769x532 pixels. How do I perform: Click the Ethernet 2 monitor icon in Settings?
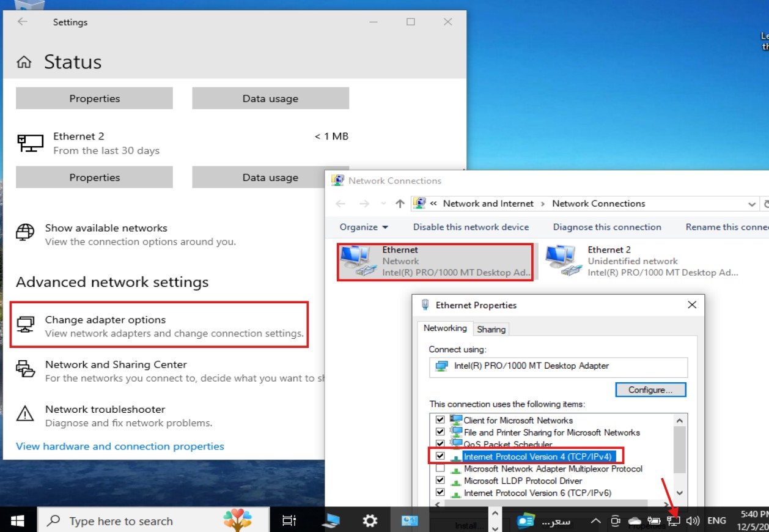(31, 143)
